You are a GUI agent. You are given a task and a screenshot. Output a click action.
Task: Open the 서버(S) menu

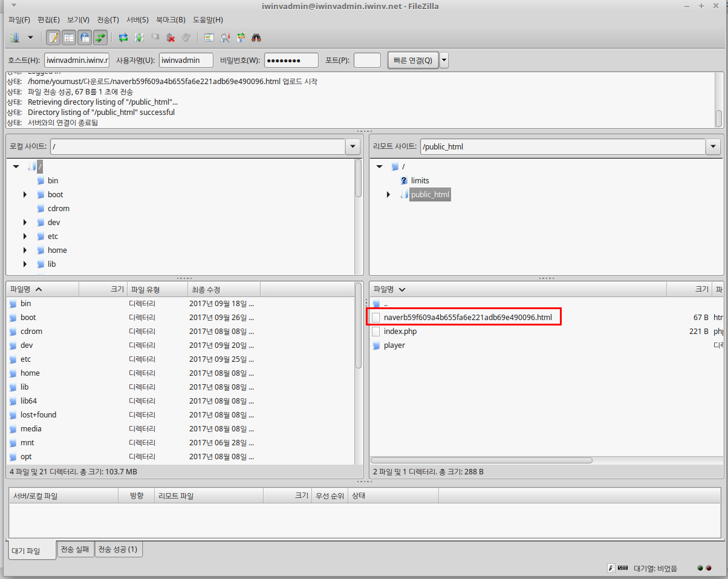pos(137,20)
